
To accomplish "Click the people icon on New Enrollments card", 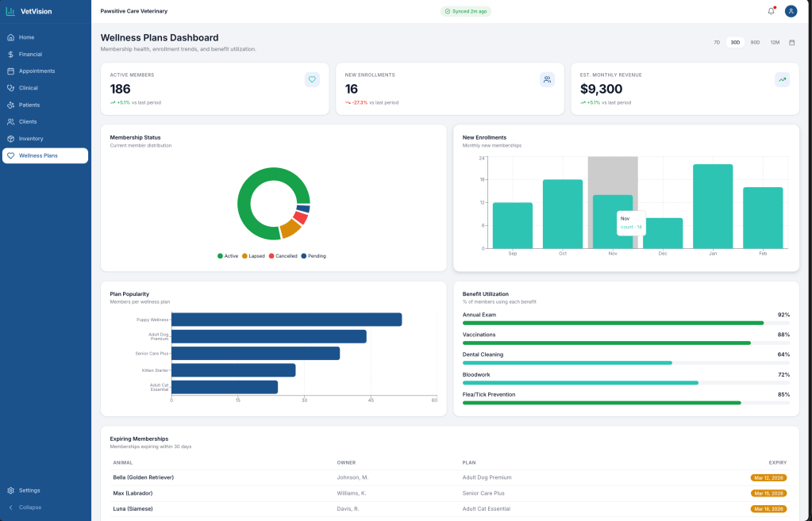I will pyautogui.click(x=547, y=79).
